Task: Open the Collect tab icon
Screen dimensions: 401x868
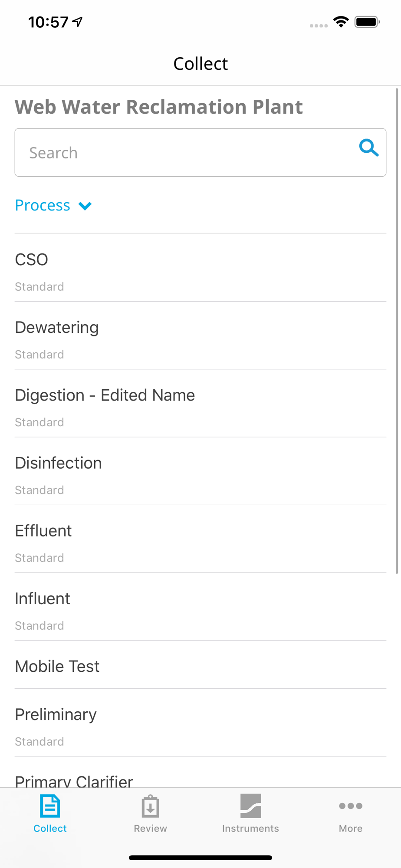Action: coord(50,806)
